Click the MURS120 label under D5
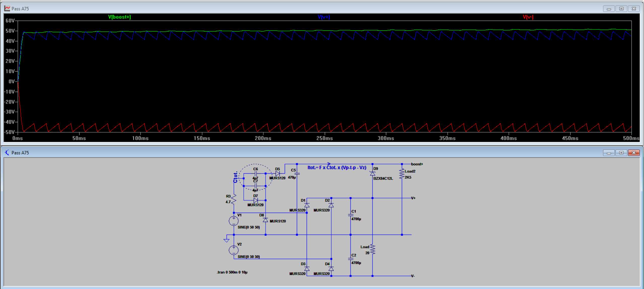The width and height of the screenshot is (644, 289). tap(277, 178)
